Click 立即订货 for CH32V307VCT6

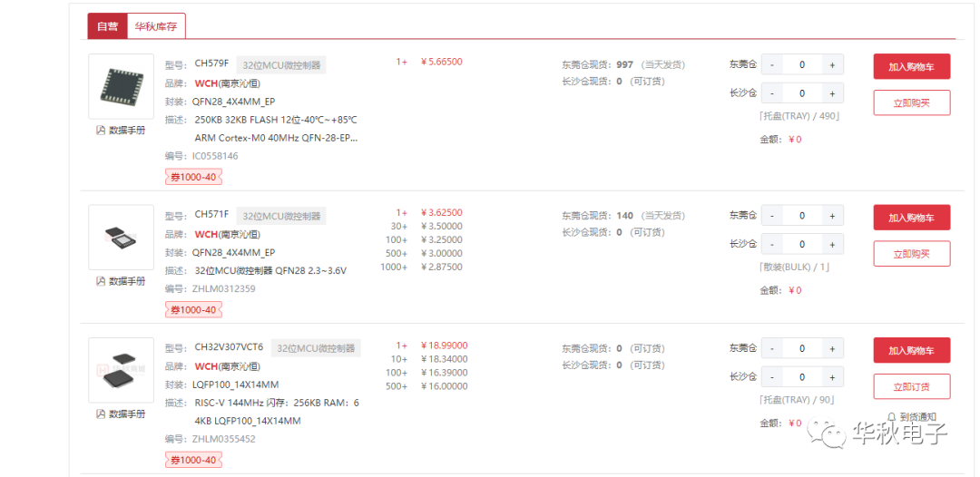click(x=911, y=386)
